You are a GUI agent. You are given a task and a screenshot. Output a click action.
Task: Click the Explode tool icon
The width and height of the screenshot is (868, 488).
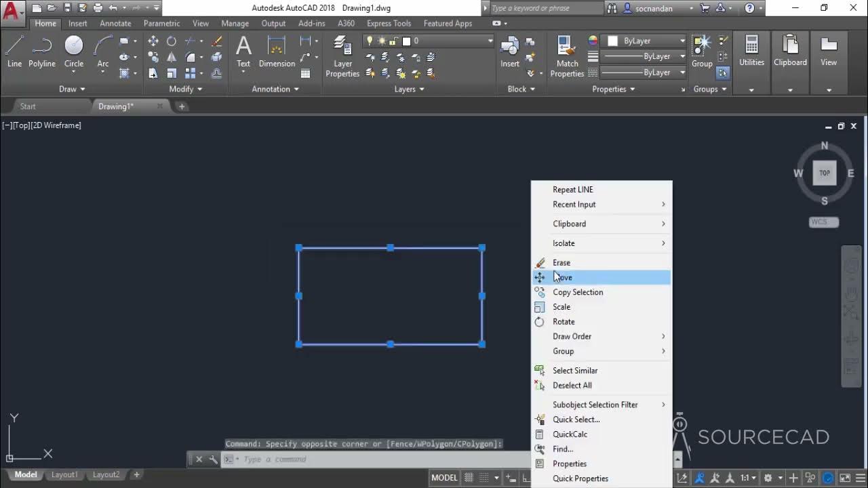217,58
